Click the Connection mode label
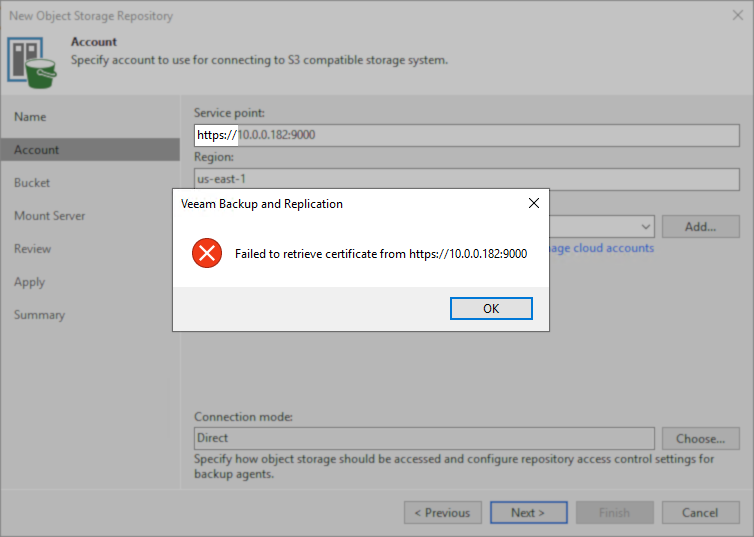Screen dimensions: 754x537 point(243,417)
